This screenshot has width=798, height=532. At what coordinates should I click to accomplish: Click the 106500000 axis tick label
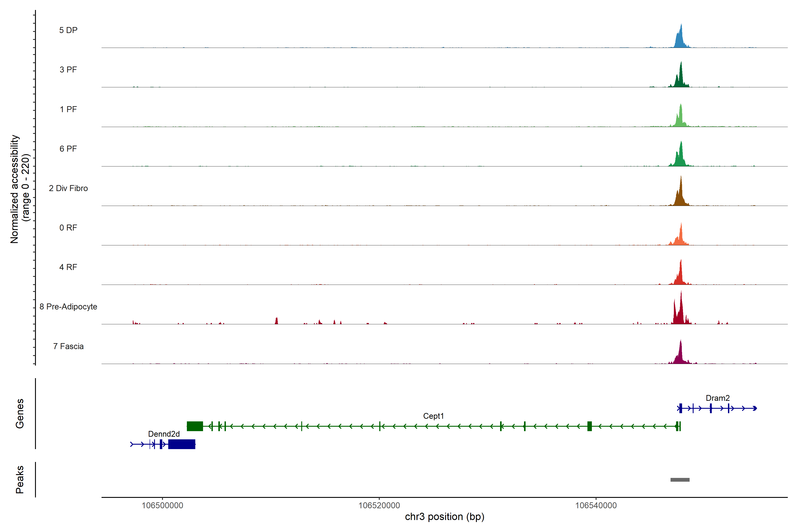click(162, 506)
